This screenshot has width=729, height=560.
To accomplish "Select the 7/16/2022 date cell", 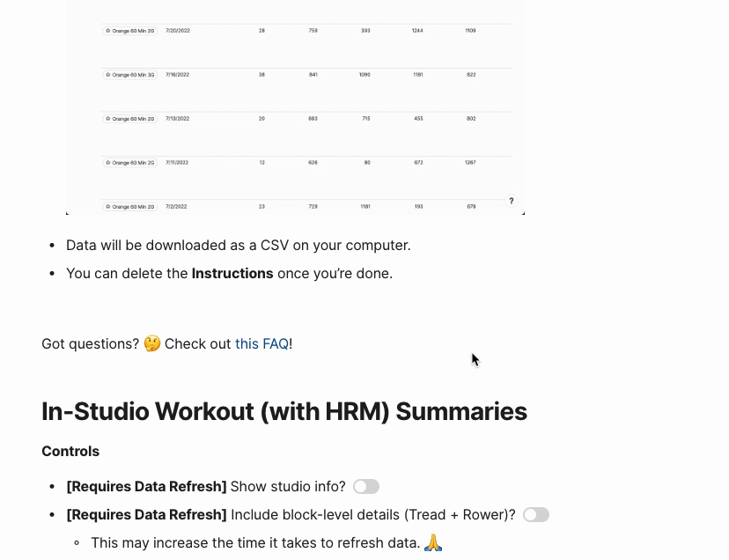I will click(177, 75).
